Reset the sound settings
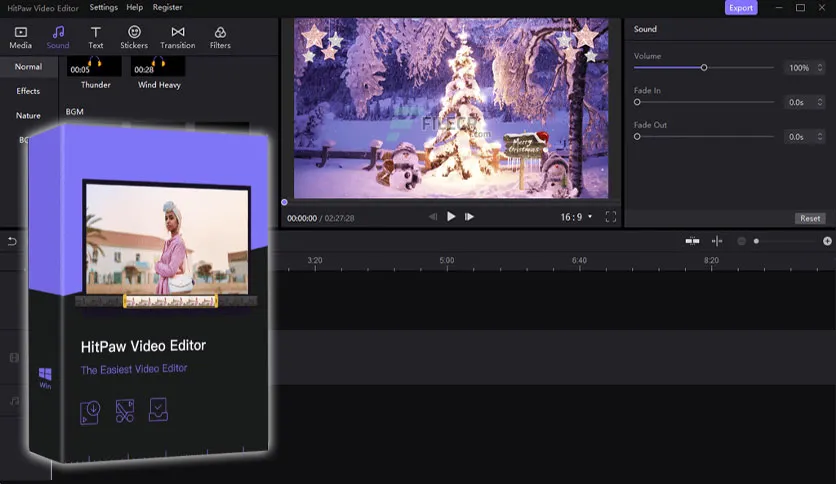The image size is (836, 484). pyautogui.click(x=810, y=218)
